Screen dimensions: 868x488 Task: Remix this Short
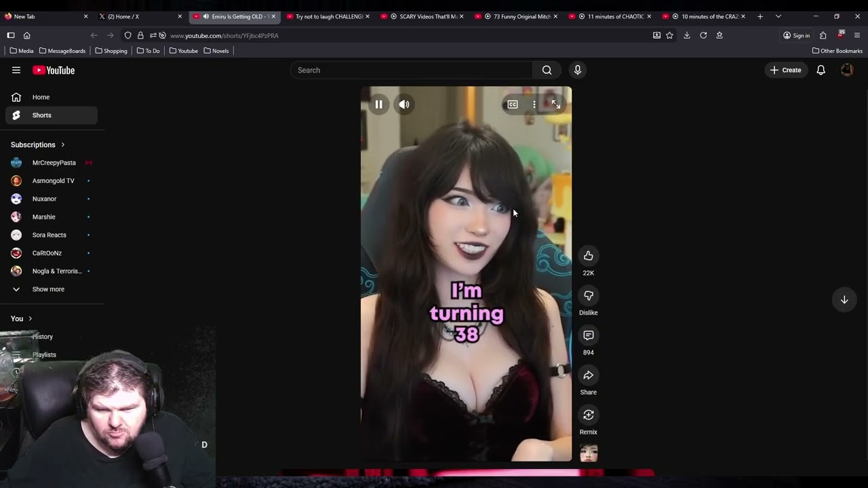pos(589,415)
